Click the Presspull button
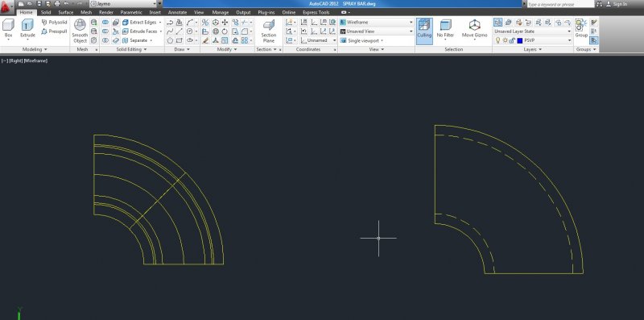The image size is (644, 320). tap(54, 31)
